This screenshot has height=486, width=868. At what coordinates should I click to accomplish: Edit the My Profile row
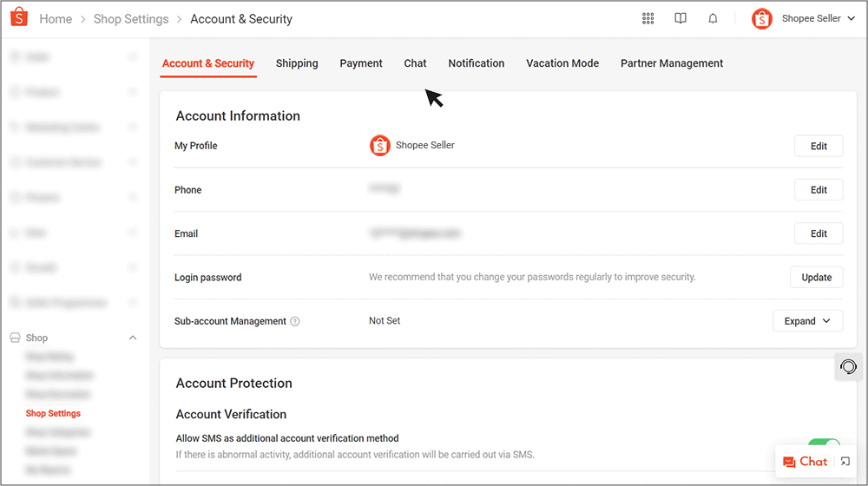819,146
